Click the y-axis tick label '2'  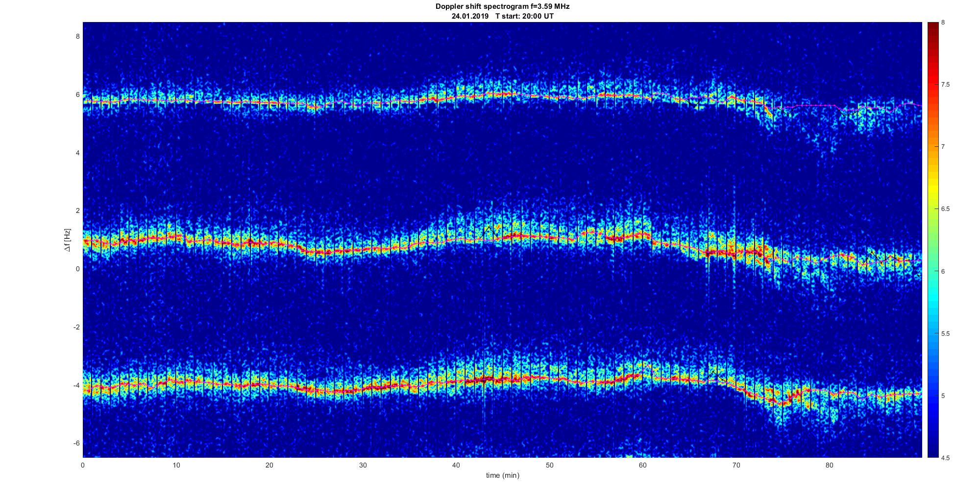coord(77,210)
